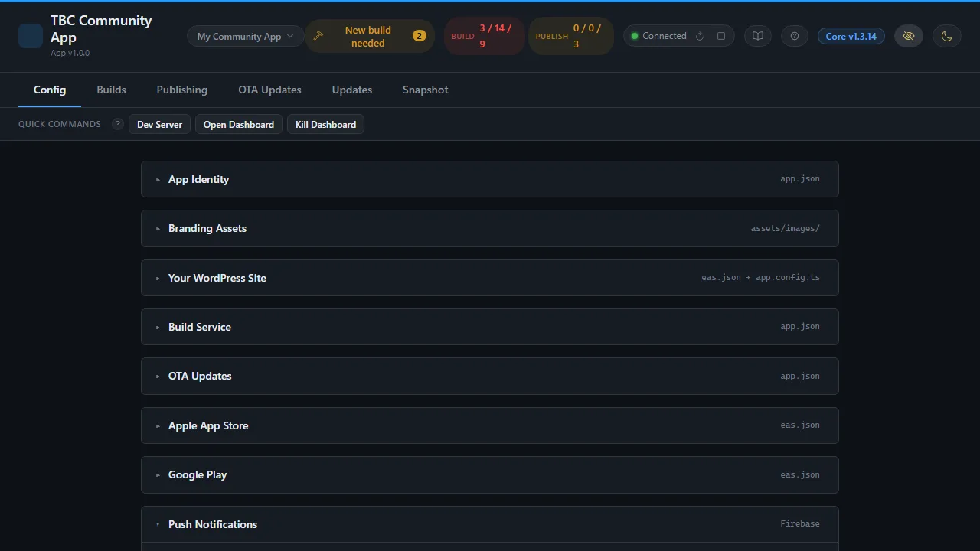
Task: Expand the App Identity section
Action: click(490, 179)
